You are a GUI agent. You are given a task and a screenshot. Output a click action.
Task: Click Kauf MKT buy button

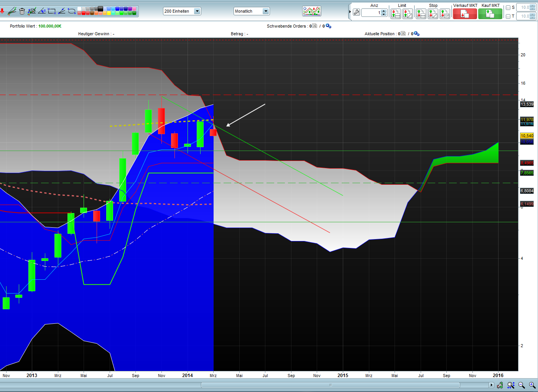click(x=490, y=14)
